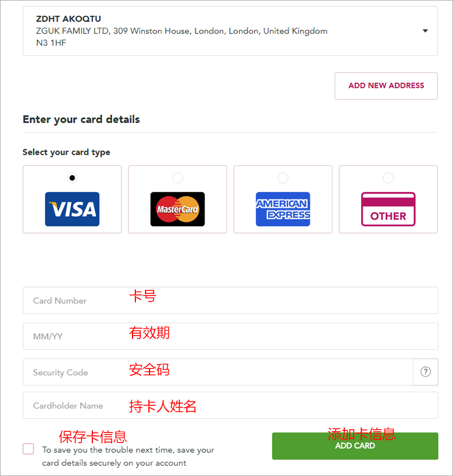
Task: Choose the Other card radio button
Action: pos(388,178)
